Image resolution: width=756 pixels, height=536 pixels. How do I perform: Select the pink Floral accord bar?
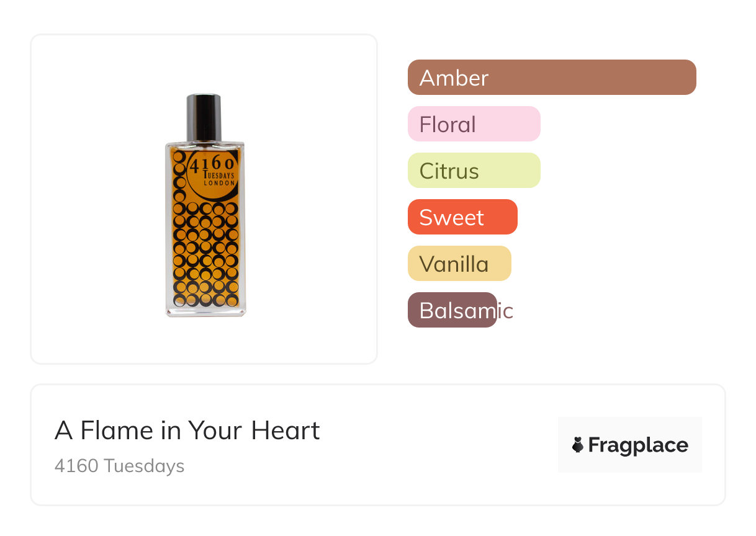pyautogui.click(x=474, y=124)
